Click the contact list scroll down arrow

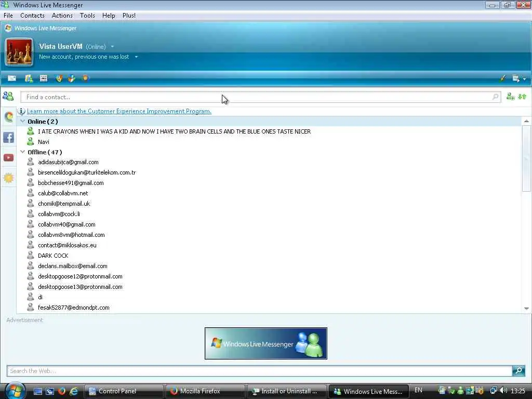pyautogui.click(x=526, y=309)
